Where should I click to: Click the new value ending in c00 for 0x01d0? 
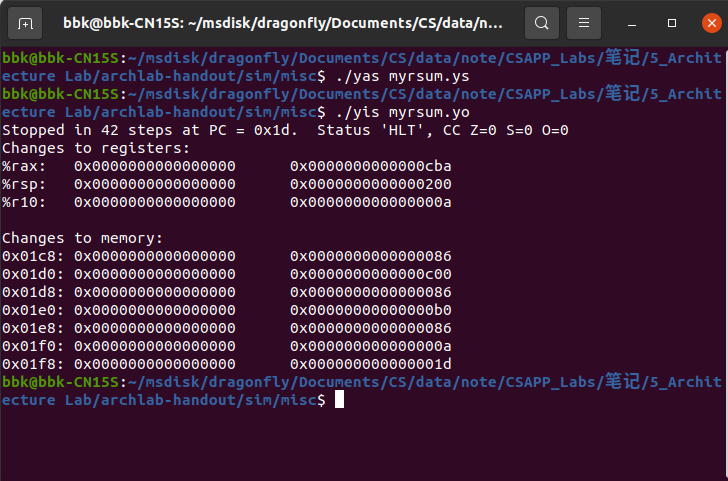click(371, 274)
